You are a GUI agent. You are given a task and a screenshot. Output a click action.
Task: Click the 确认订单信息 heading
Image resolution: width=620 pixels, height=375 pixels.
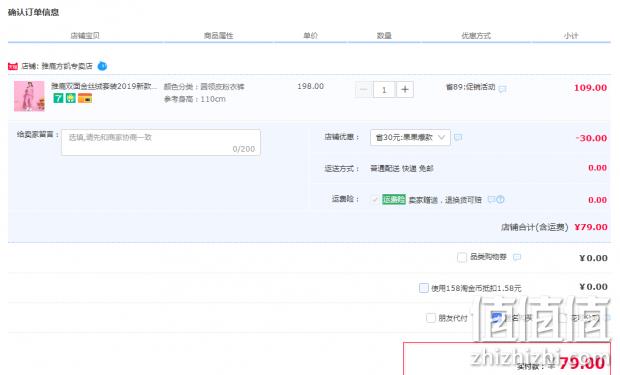tap(34, 12)
